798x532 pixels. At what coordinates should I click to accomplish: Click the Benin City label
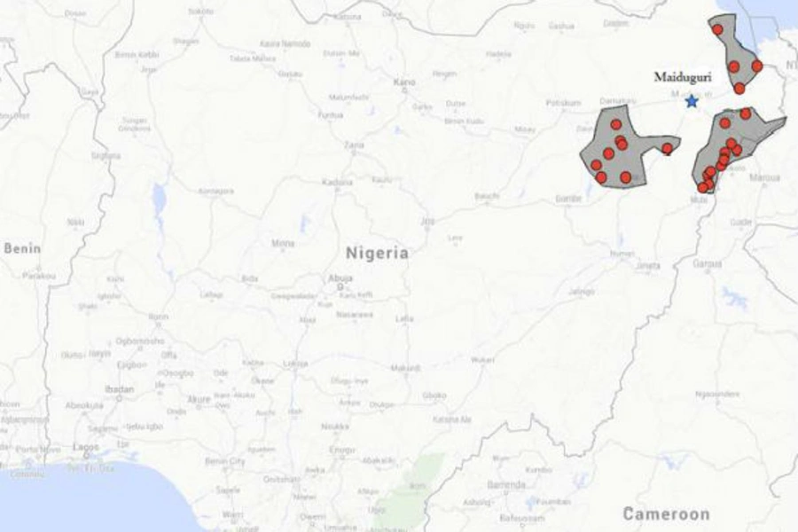[x=224, y=461]
